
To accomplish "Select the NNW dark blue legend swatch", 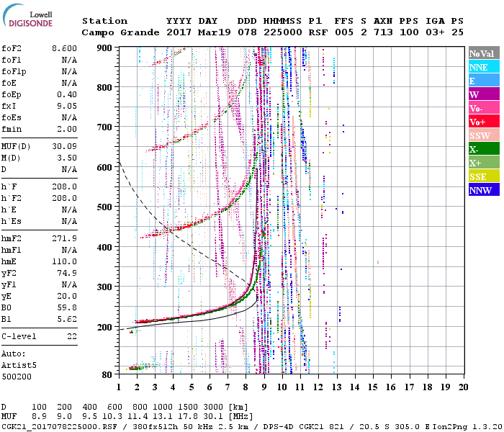I will click(x=484, y=190).
